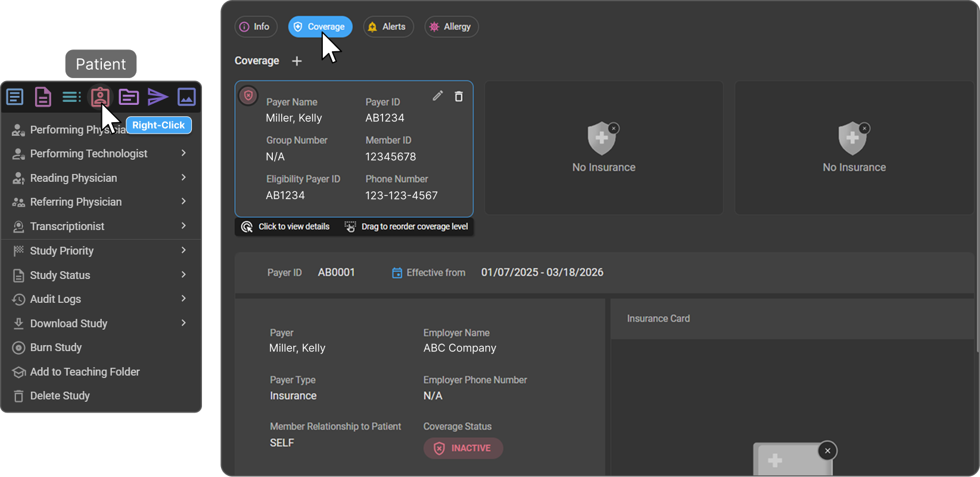Click the Patient icon in toolbar
This screenshot has width=980, height=477.
click(99, 97)
